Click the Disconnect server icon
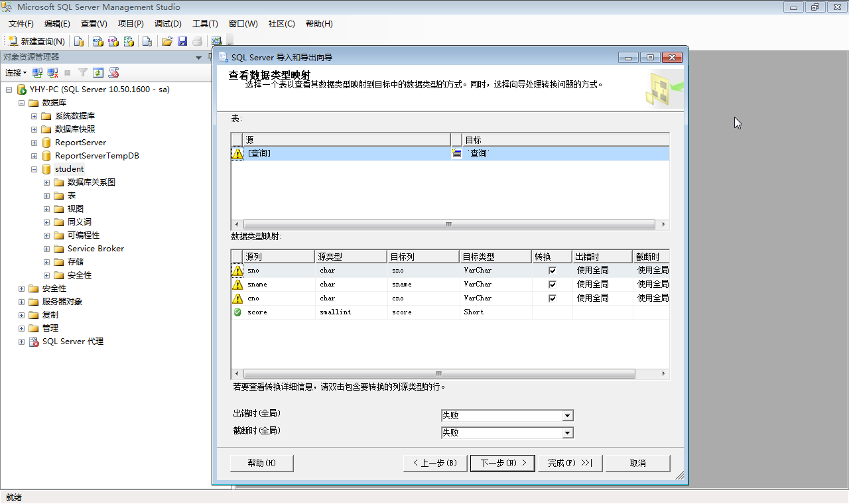The image size is (849, 504). click(x=52, y=72)
